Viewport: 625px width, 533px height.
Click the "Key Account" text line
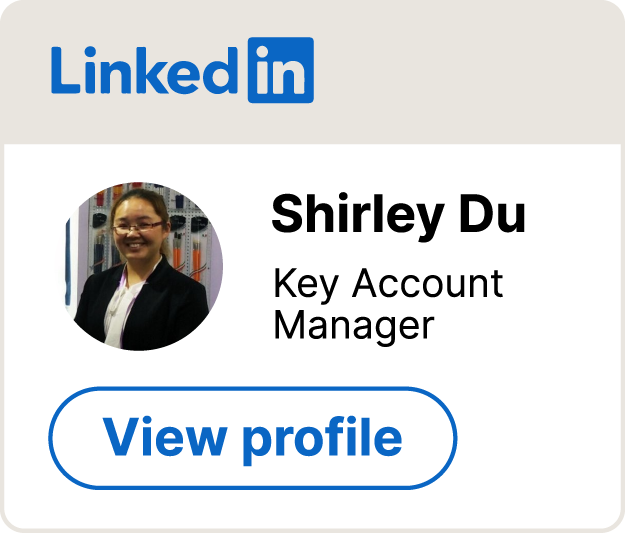pos(388,284)
